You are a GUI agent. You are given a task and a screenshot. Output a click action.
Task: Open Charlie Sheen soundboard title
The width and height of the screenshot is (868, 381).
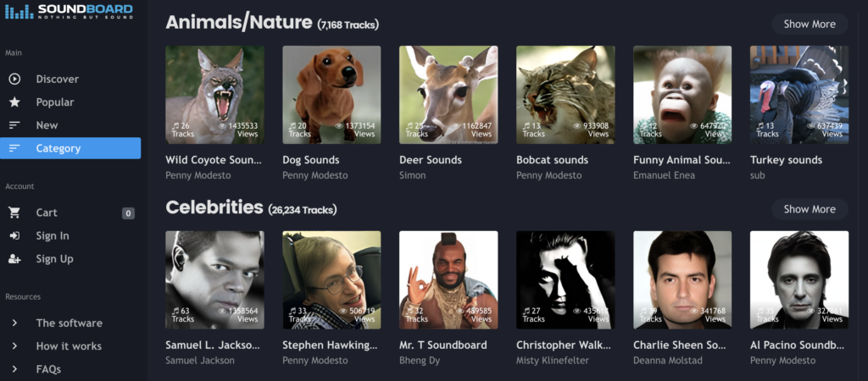click(x=680, y=345)
